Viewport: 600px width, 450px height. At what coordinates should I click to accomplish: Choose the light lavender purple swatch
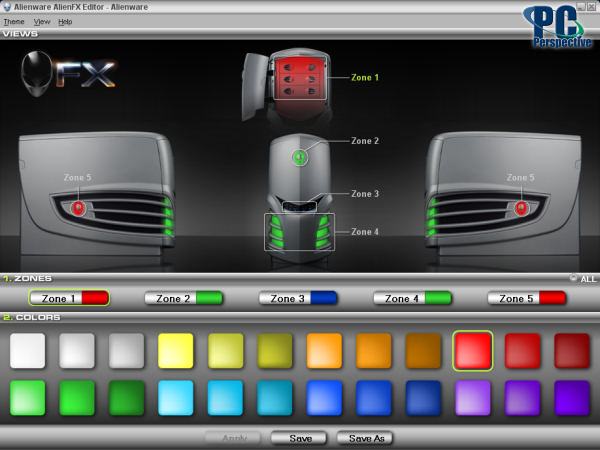pos(473,398)
